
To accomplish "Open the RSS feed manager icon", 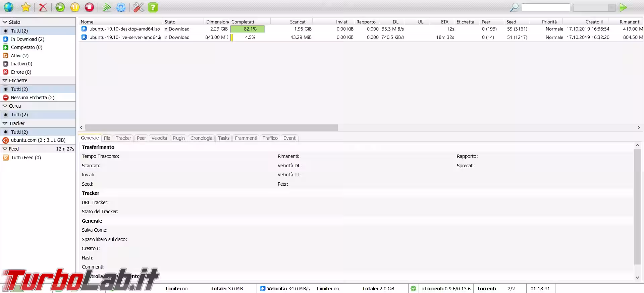I will (x=107, y=7).
